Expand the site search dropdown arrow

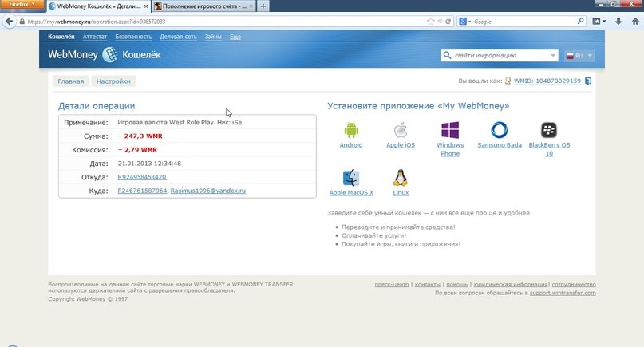[553, 55]
